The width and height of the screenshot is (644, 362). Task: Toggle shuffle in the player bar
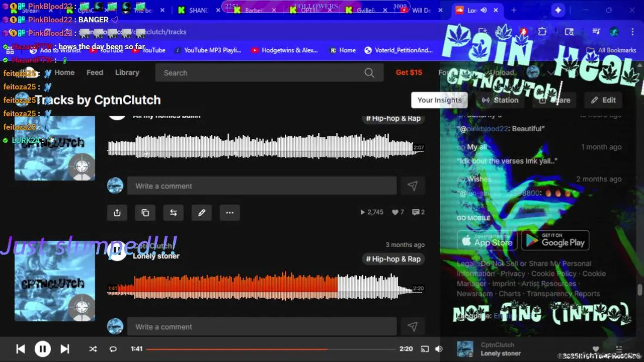pos(93,349)
